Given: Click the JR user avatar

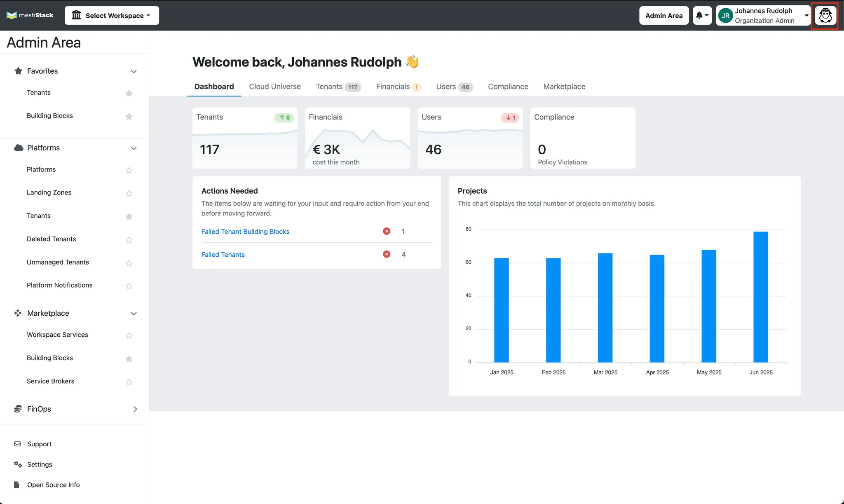Looking at the screenshot, I should tap(726, 16).
